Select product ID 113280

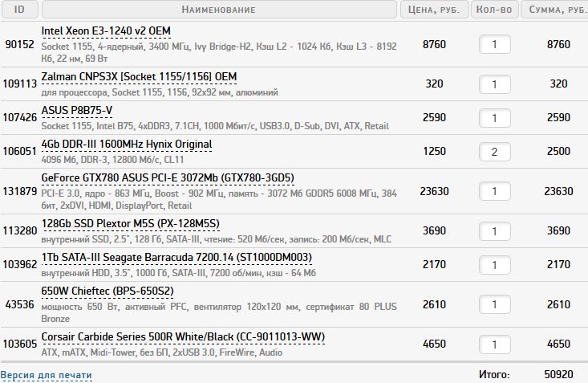tap(19, 230)
